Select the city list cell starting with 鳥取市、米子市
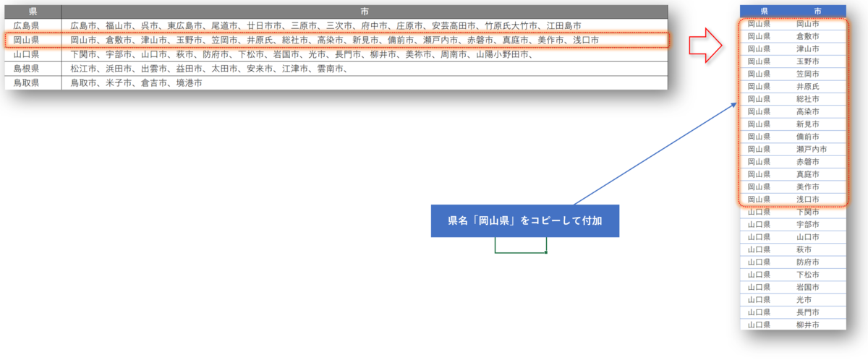 point(364,83)
